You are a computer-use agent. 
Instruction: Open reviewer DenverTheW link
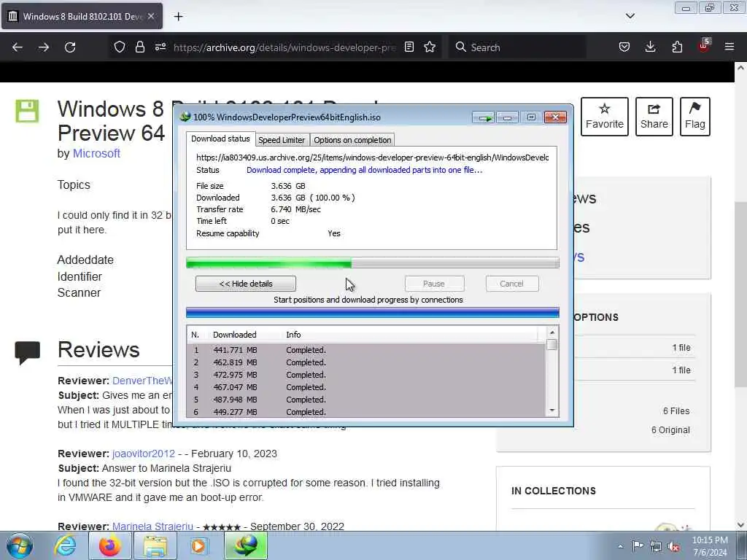(142, 381)
